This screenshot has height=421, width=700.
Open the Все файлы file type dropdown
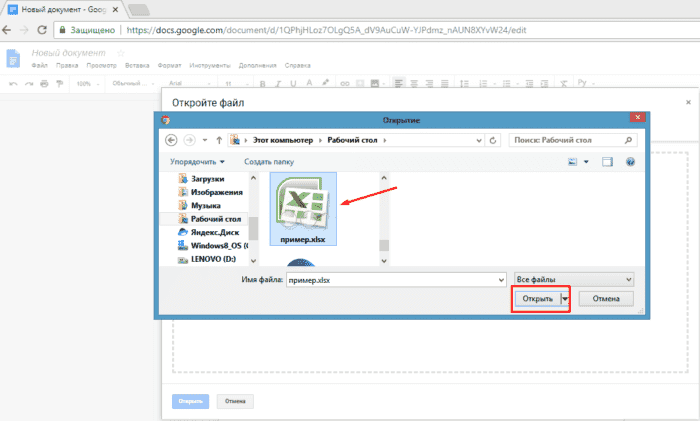click(571, 279)
